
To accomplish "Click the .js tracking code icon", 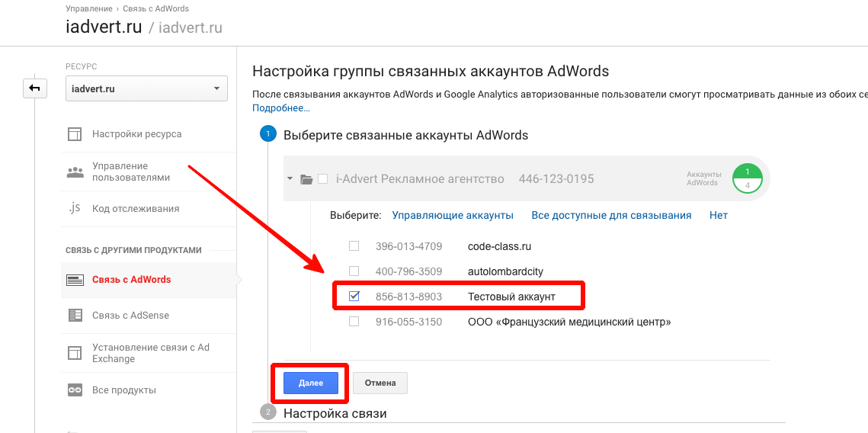I will pyautogui.click(x=74, y=208).
